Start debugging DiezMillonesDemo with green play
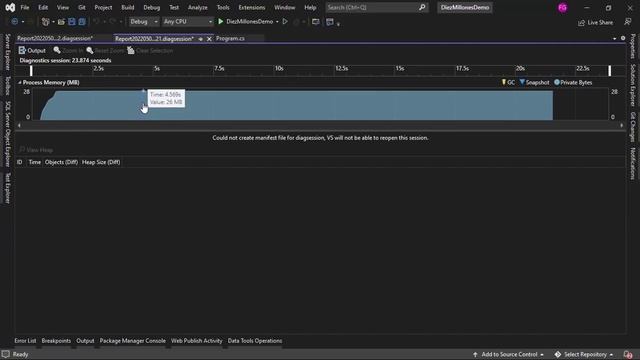The width and height of the screenshot is (640, 360). coord(221,22)
